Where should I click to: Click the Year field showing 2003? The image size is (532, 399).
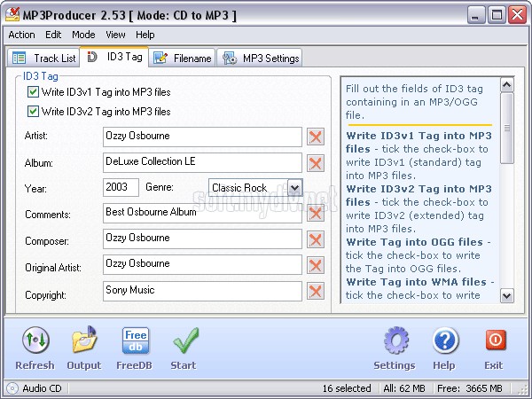pos(121,187)
